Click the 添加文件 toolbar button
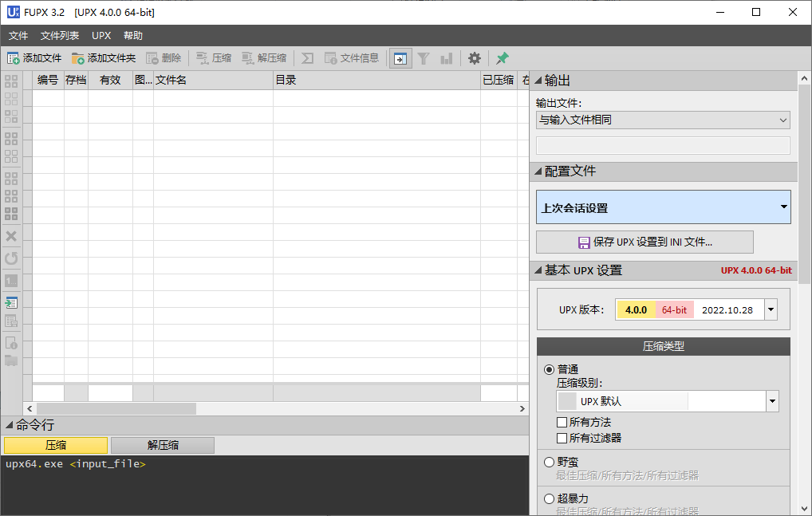812x516 pixels. pos(34,58)
